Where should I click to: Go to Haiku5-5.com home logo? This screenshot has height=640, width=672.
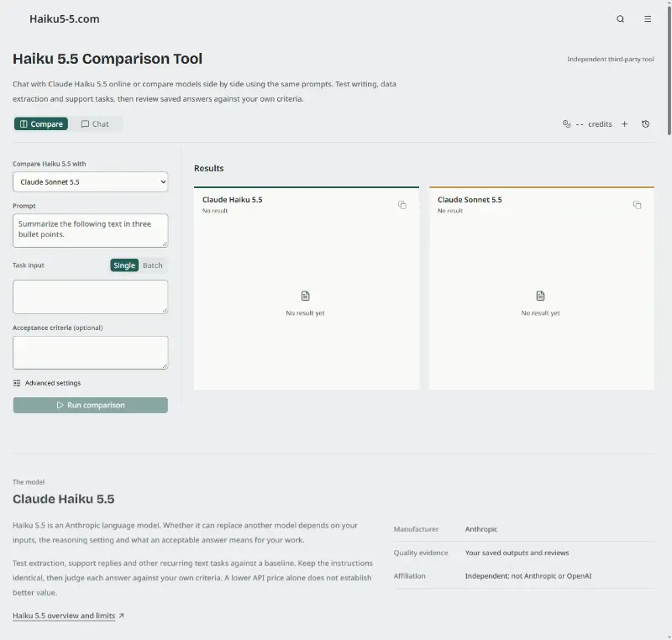click(x=65, y=18)
